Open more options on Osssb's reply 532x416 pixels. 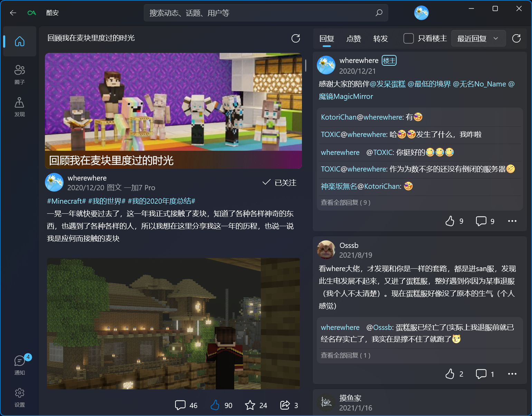[512, 374]
